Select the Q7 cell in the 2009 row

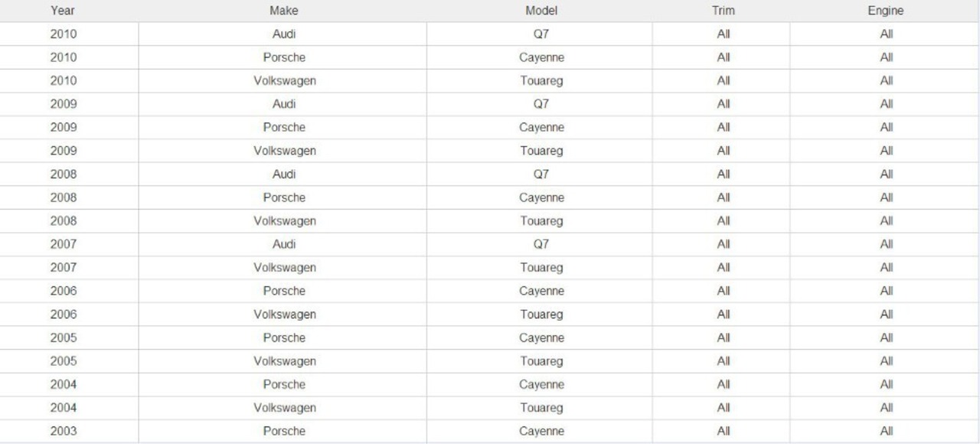pyautogui.click(x=541, y=104)
